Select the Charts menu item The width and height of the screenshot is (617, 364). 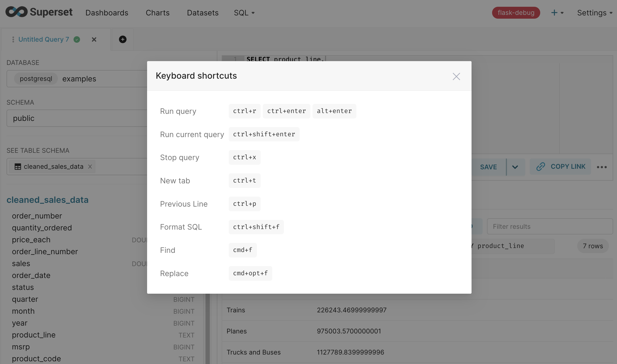coord(157,12)
